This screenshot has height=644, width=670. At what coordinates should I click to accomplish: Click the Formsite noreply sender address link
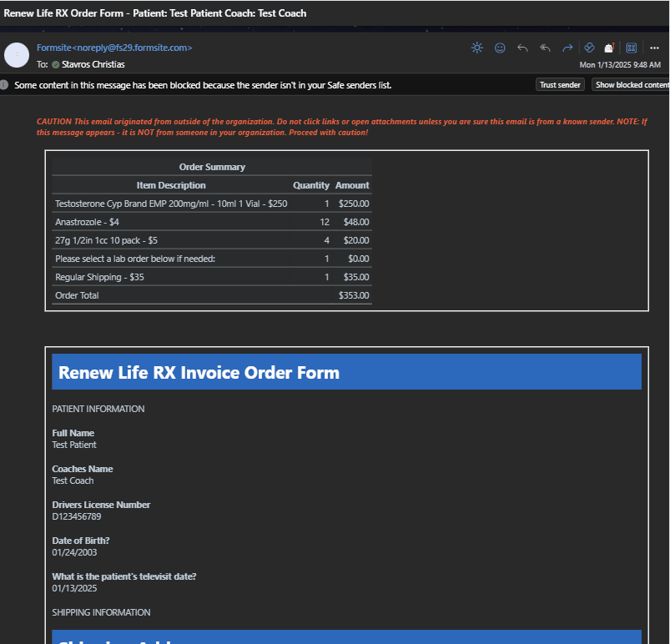coord(114,48)
